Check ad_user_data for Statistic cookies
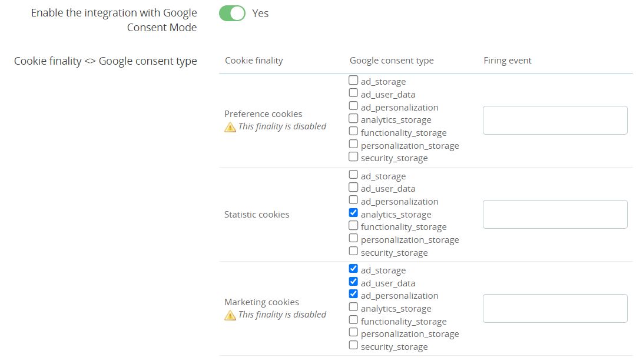Image resolution: width=643 pixels, height=364 pixels. click(353, 188)
